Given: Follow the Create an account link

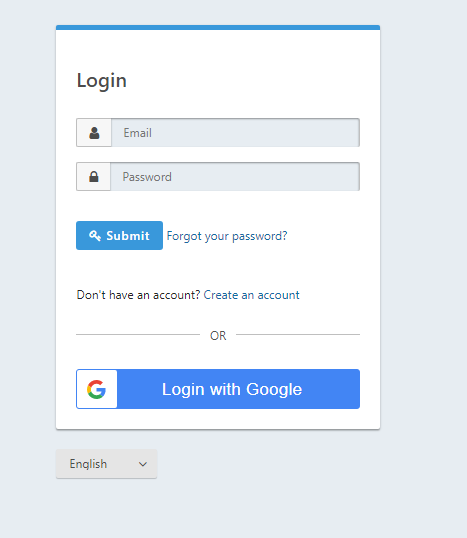Looking at the screenshot, I should coord(252,295).
